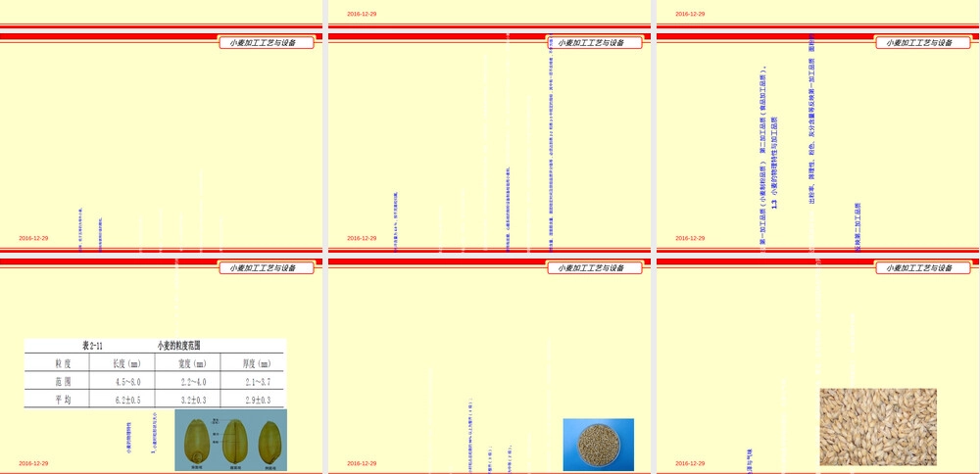980x474 pixels.
Task: Click the '平均' row label
Action: (63, 400)
